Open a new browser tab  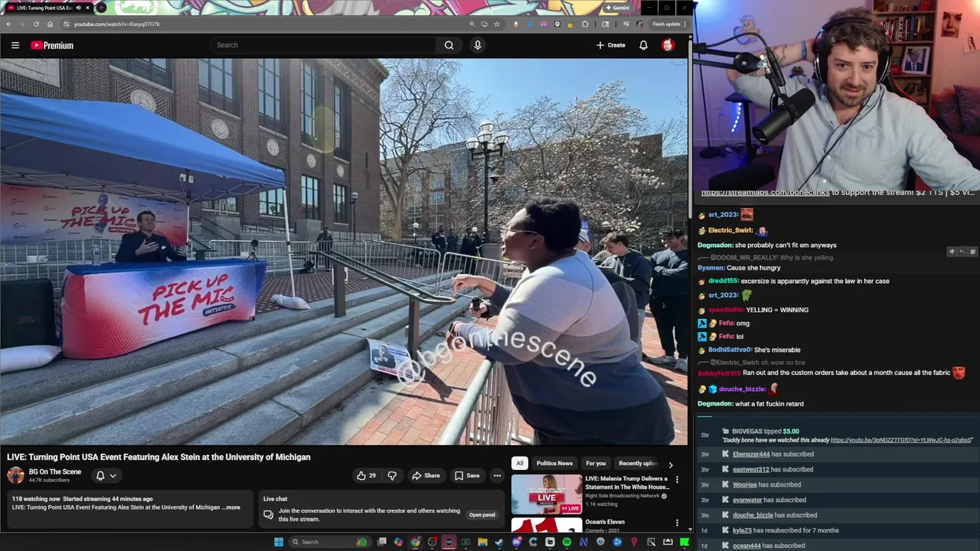pos(101,8)
